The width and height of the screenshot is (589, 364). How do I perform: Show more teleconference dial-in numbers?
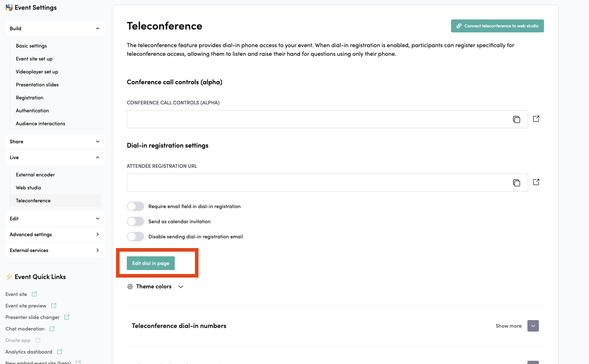tap(533, 326)
